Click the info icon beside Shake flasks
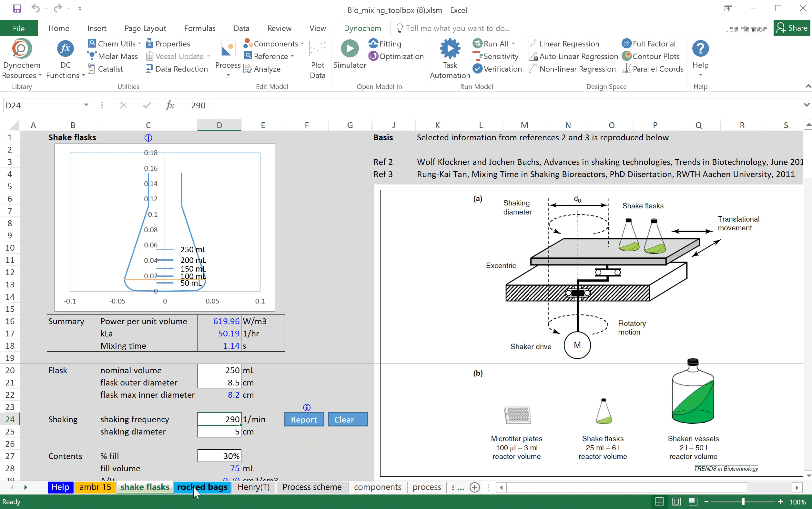Viewport: 812px width, 509px height. coord(148,138)
